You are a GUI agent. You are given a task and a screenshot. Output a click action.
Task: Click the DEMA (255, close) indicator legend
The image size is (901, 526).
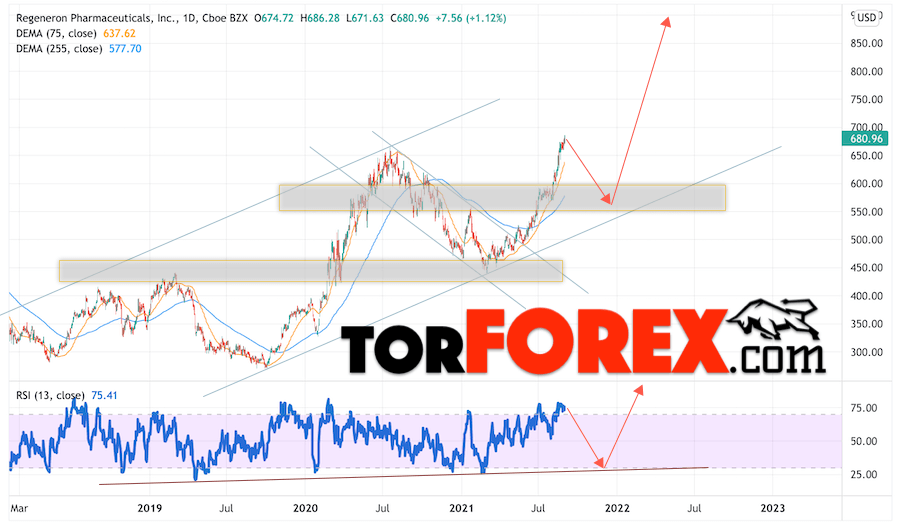pos(59,49)
